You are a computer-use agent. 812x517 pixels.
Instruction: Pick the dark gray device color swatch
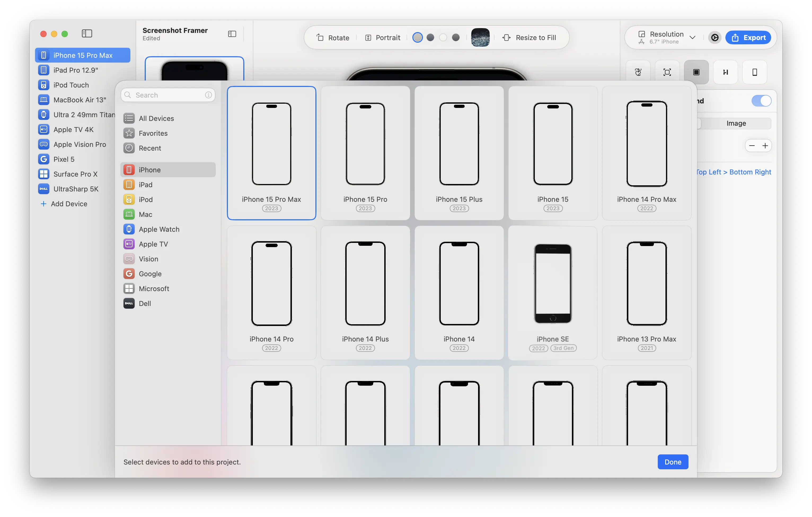(456, 37)
